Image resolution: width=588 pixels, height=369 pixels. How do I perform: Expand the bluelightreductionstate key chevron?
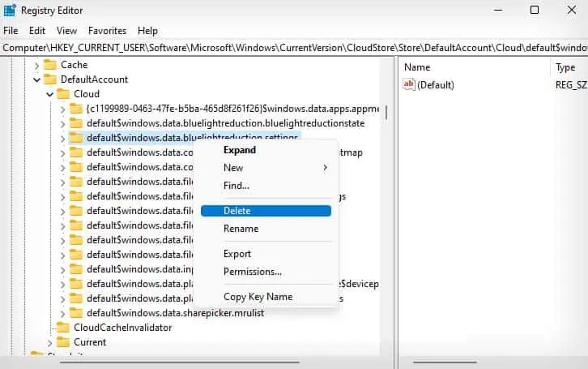coord(62,124)
